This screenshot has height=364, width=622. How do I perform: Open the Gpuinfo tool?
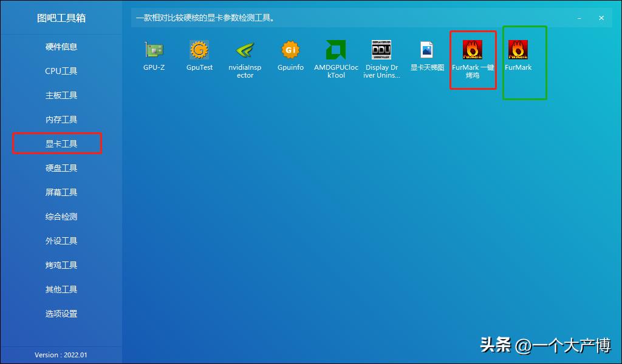tap(290, 51)
